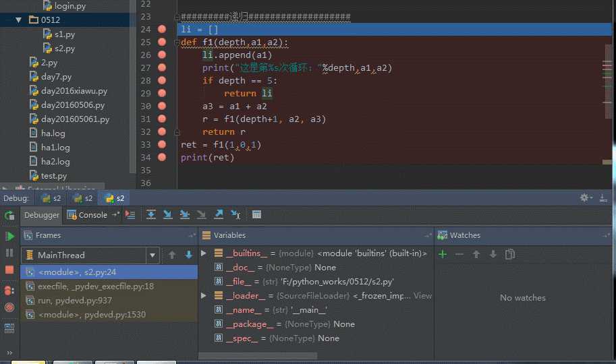The width and height of the screenshot is (616, 364).
Task: Open MainThread dropdown
Action: pyautogui.click(x=152, y=255)
